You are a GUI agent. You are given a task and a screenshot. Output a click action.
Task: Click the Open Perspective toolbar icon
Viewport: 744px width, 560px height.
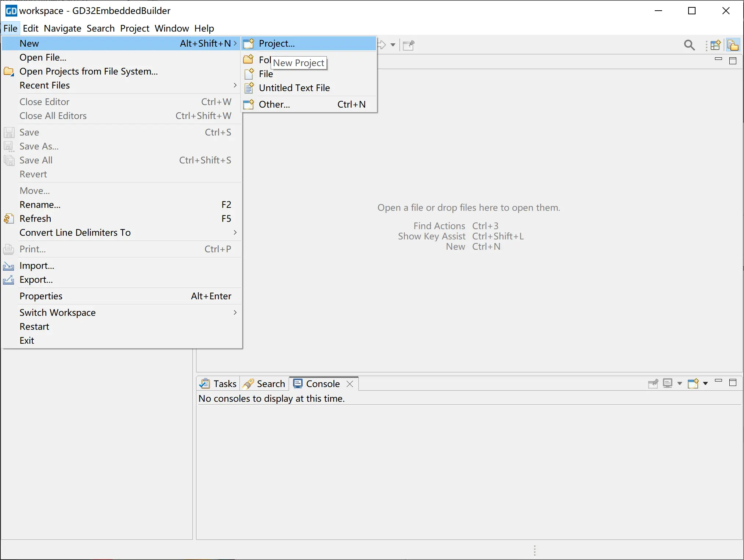click(715, 45)
